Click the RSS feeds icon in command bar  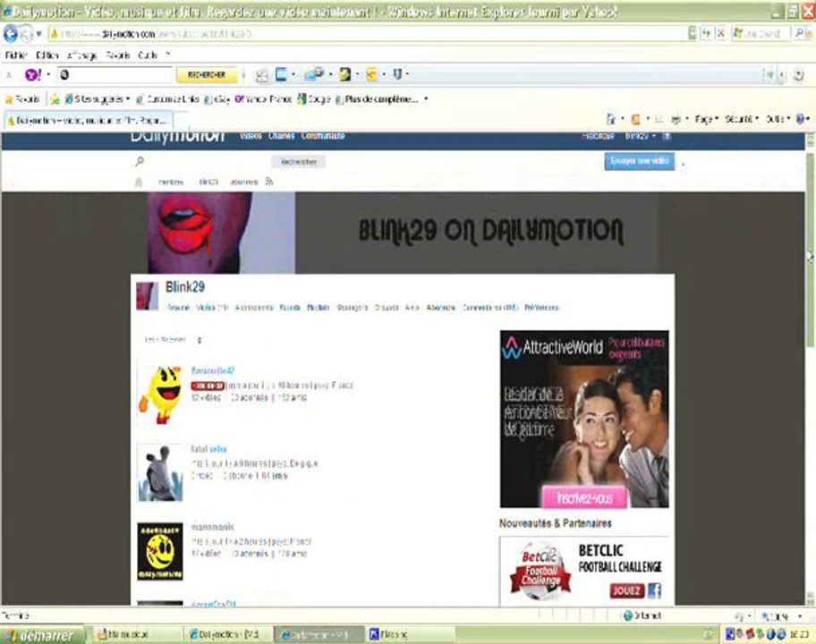(x=635, y=119)
